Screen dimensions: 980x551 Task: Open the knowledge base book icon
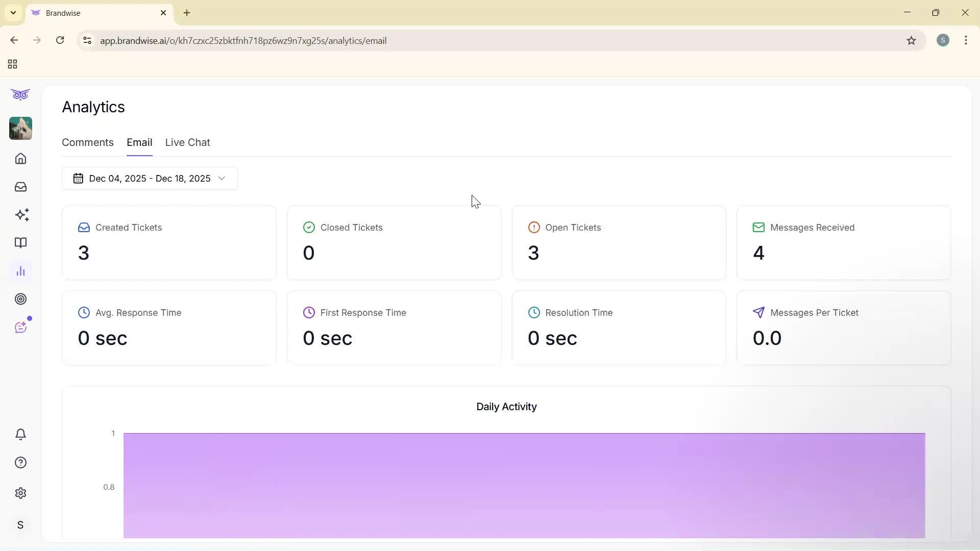coord(20,243)
